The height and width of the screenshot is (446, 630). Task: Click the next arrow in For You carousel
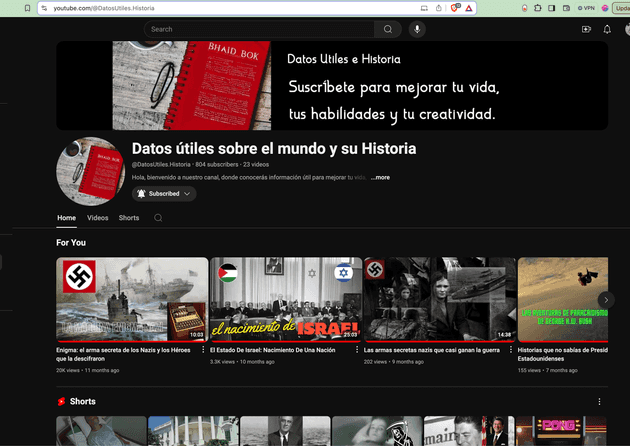[x=606, y=300]
